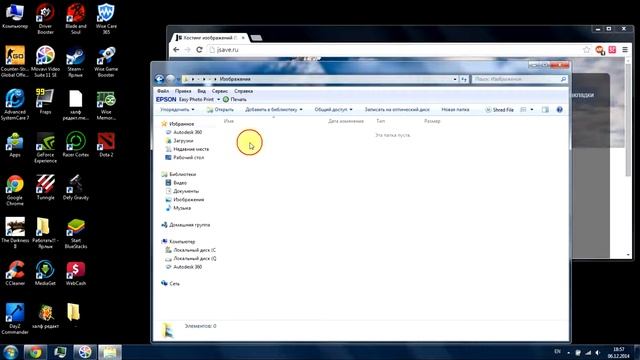Click the Chrome bookmark star icon
This screenshot has width=640, height=360.
point(587,49)
